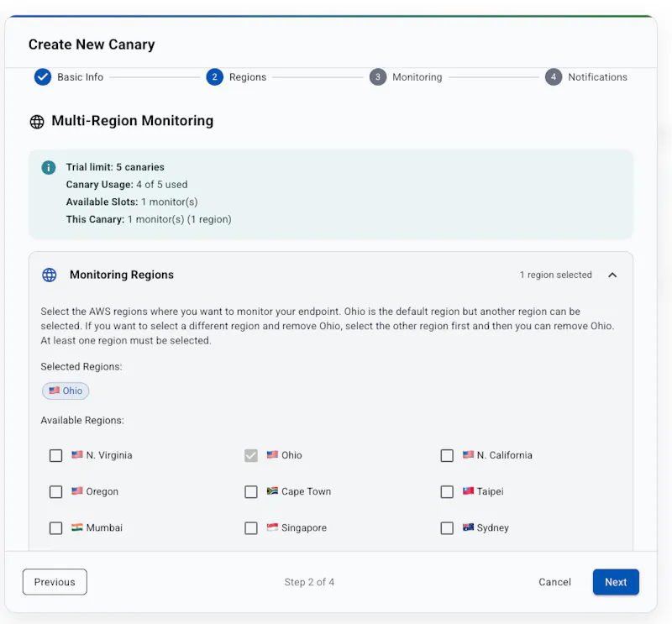Click the step 2 Regions circle icon
The height and width of the screenshot is (624, 672).
215,77
